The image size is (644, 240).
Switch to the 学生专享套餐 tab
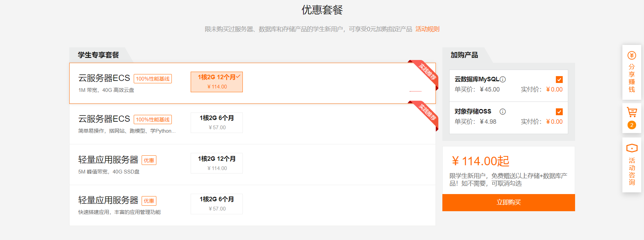point(98,55)
